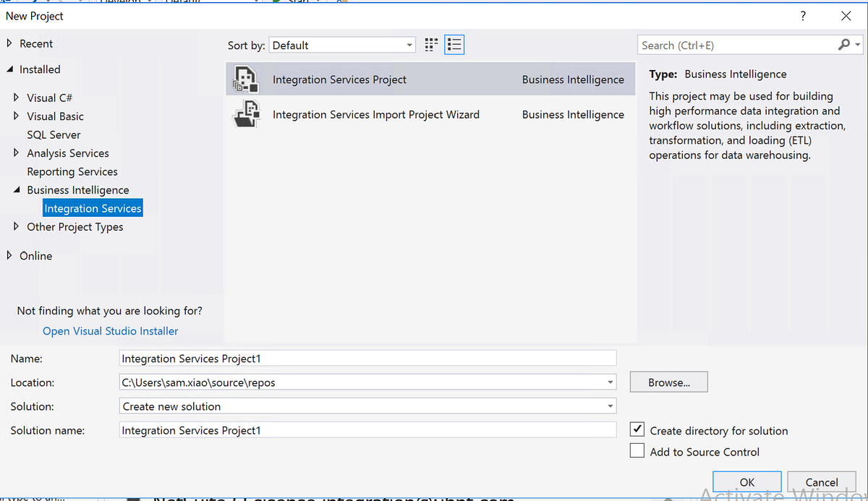The width and height of the screenshot is (868, 501).
Task: Uncheck Create directory for solution
Action: tap(637, 429)
